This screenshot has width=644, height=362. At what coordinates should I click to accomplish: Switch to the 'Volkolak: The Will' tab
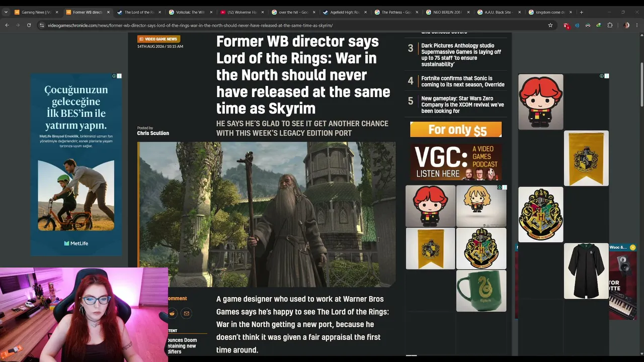[190, 12]
